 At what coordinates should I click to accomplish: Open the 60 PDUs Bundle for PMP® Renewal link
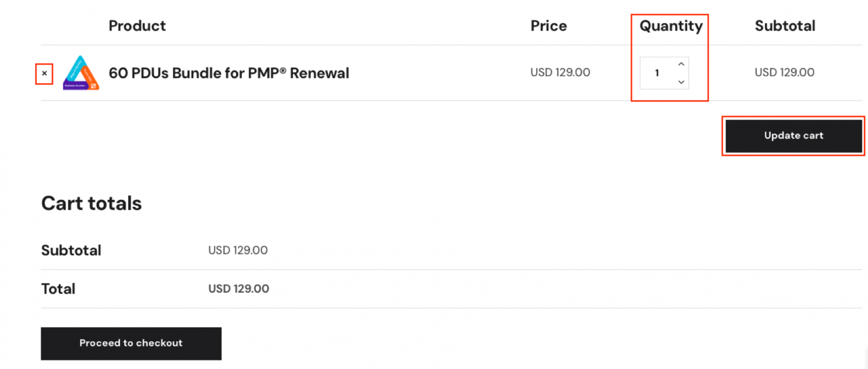coord(229,73)
